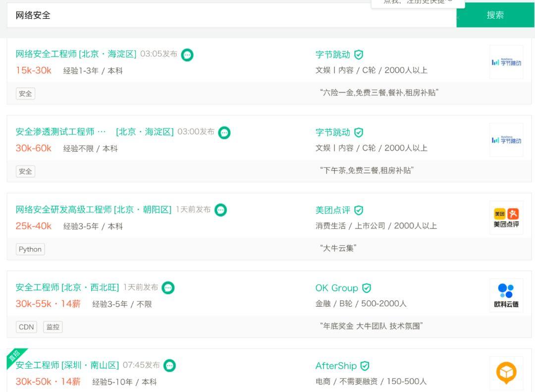
Task: Open job 安全渗透测试工程师 [北京·海淀区]
Action: click(95, 132)
